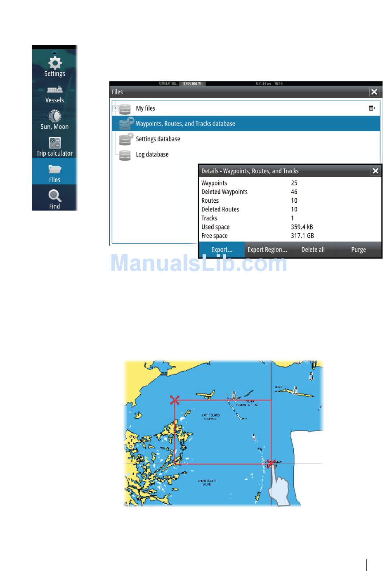Click the Log database icon
Screen dimensions: 392x571
(125, 155)
